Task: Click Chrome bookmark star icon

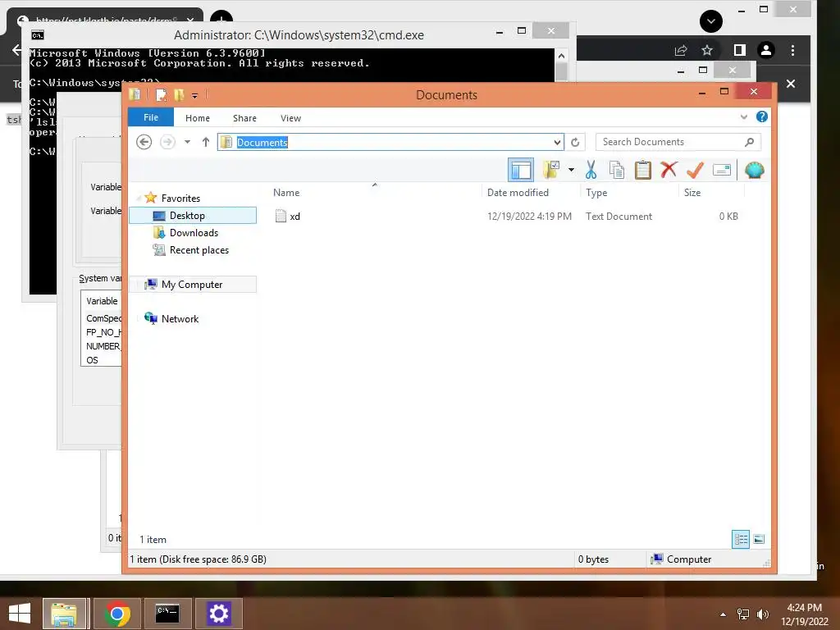Action: pyautogui.click(x=707, y=50)
